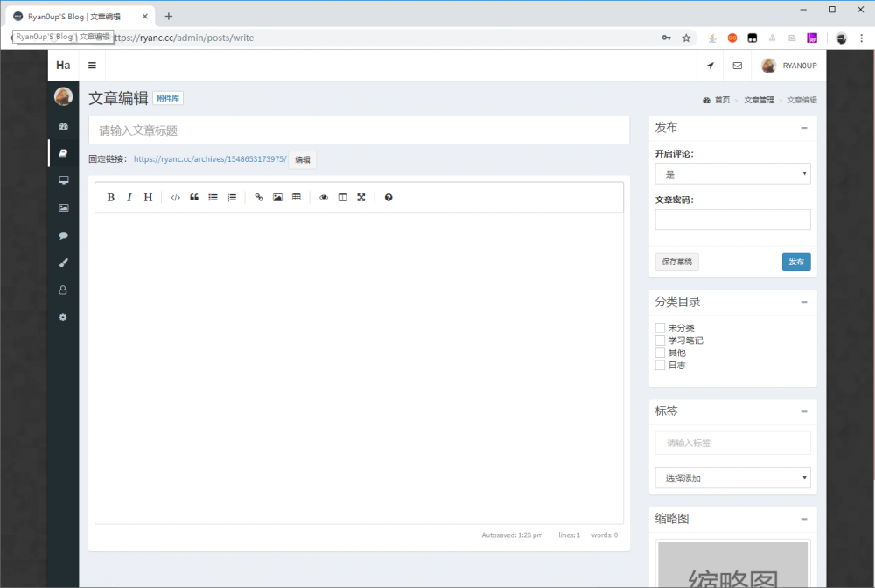
Task: Insert a table into the editor
Action: (x=297, y=197)
